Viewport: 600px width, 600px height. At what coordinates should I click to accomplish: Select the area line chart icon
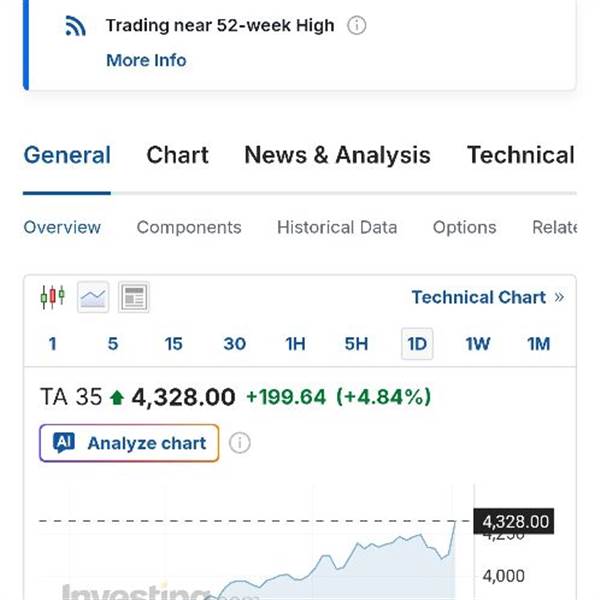93,296
